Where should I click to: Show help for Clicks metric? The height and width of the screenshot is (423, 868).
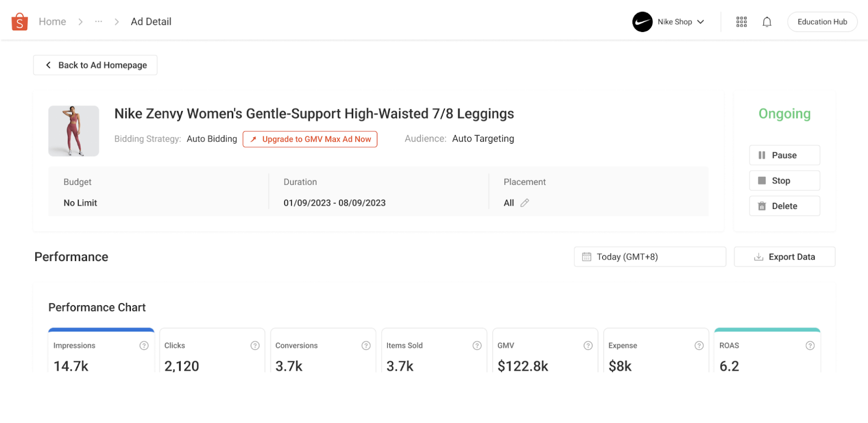click(x=255, y=345)
